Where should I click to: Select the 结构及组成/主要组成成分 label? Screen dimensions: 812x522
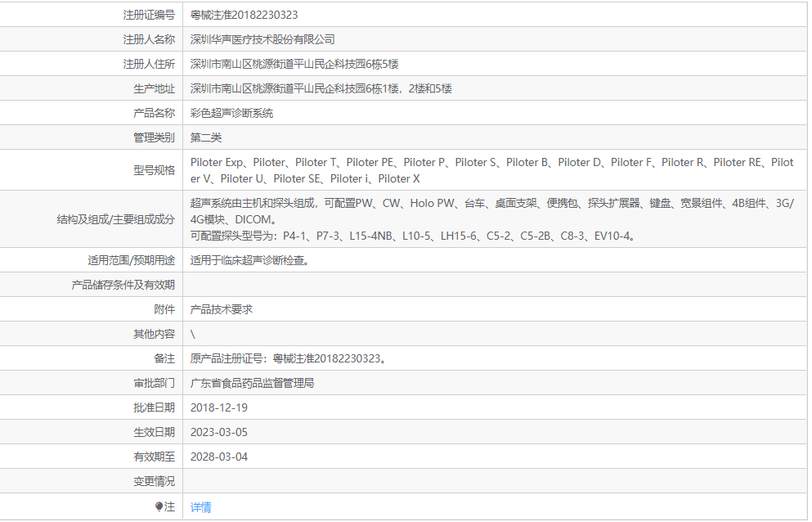point(116,219)
